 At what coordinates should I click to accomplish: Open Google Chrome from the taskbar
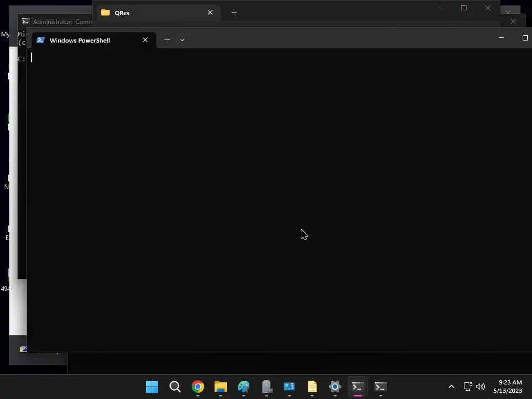click(x=198, y=387)
